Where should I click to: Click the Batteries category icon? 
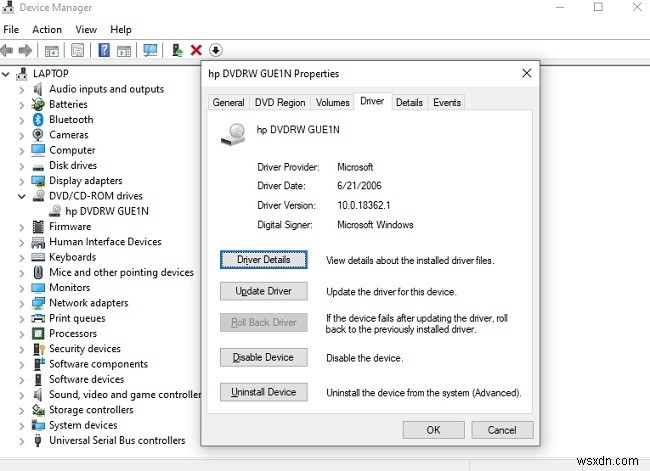tap(38, 104)
